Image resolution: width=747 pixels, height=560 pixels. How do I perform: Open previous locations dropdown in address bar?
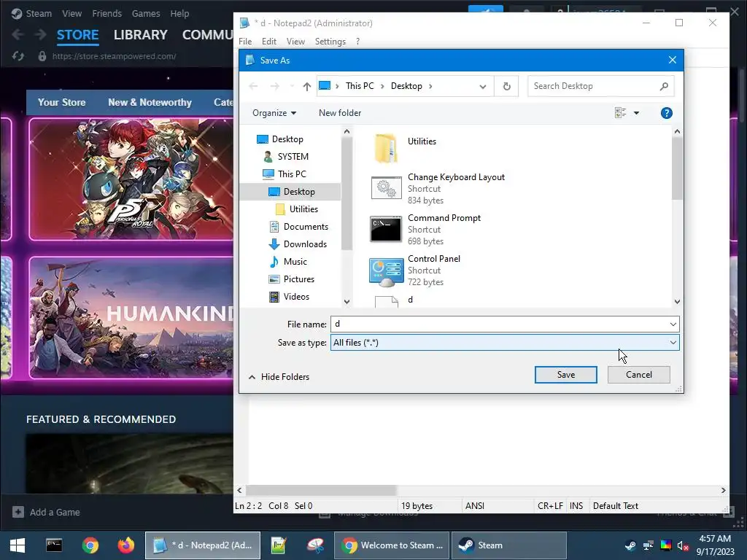pyautogui.click(x=483, y=86)
